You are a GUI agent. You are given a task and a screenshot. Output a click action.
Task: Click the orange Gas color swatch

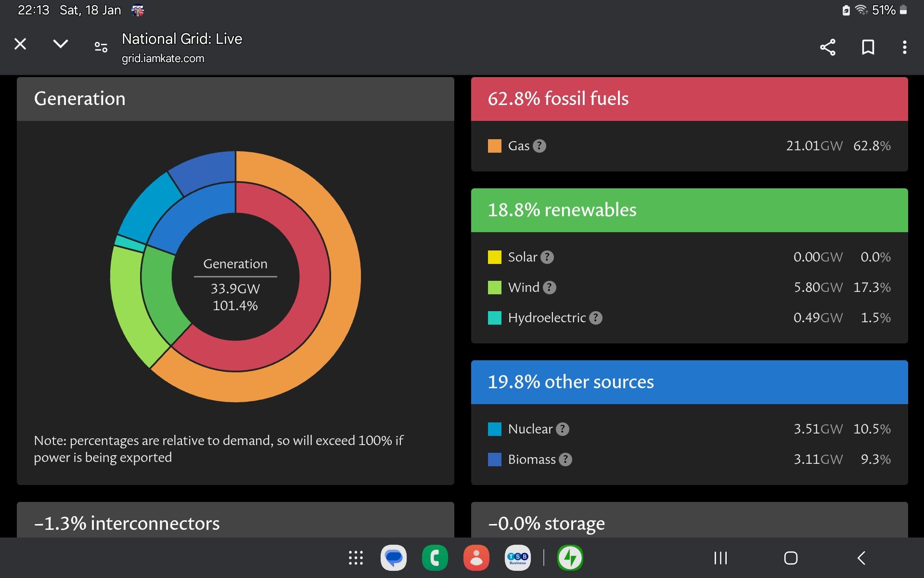click(495, 146)
